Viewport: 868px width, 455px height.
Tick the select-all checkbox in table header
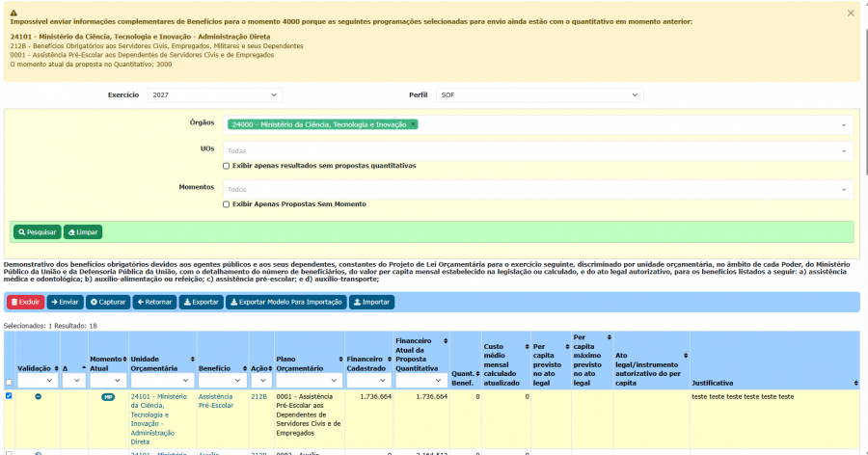pyautogui.click(x=9, y=382)
